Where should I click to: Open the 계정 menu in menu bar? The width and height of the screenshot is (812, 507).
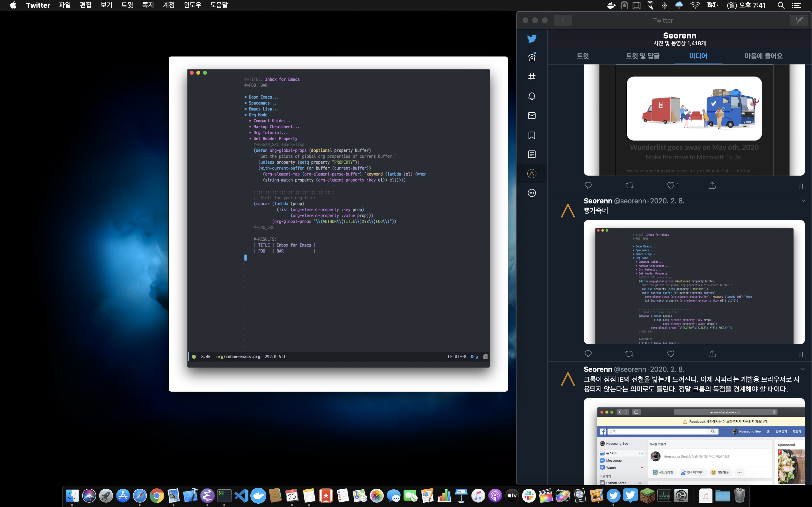(168, 5)
